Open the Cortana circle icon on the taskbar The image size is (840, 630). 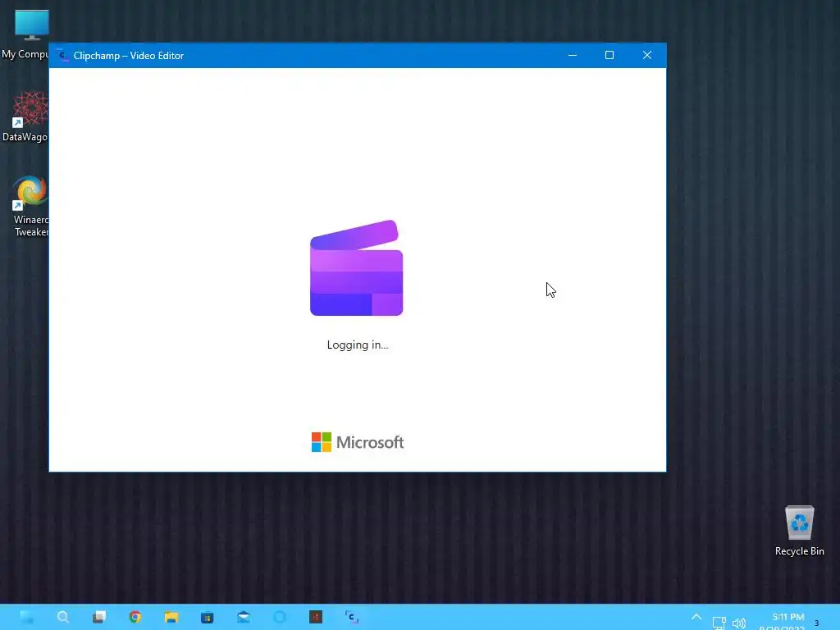[280, 617]
